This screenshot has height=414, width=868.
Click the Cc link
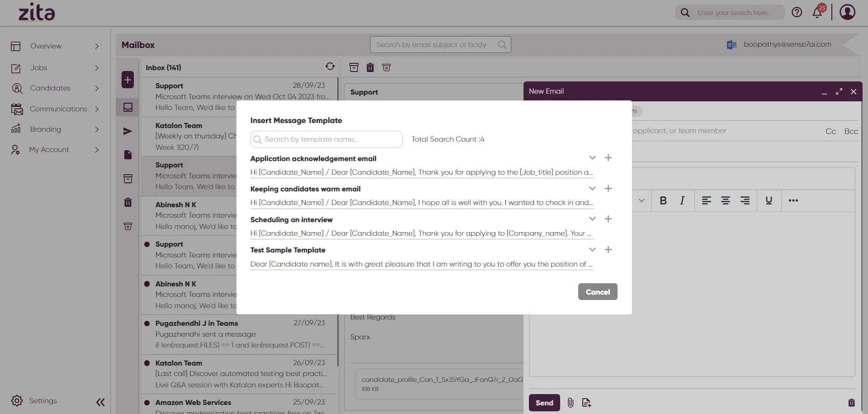(x=830, y=131)
